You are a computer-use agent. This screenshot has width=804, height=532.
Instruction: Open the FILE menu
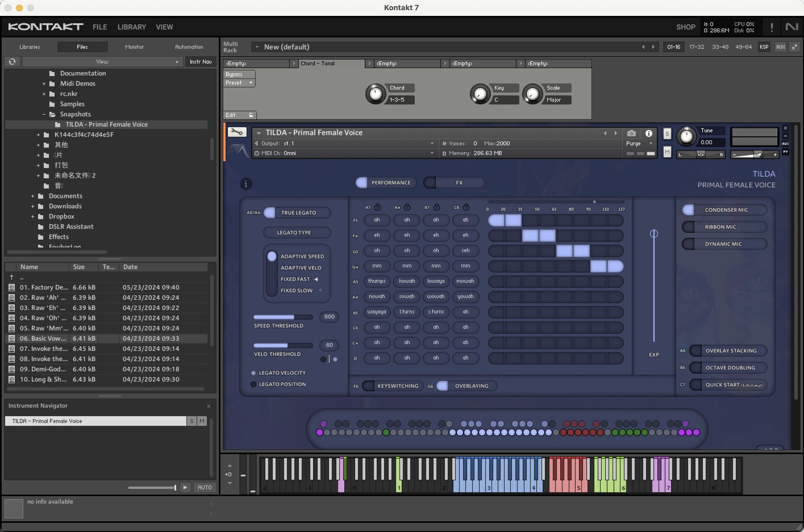(100, 27)
